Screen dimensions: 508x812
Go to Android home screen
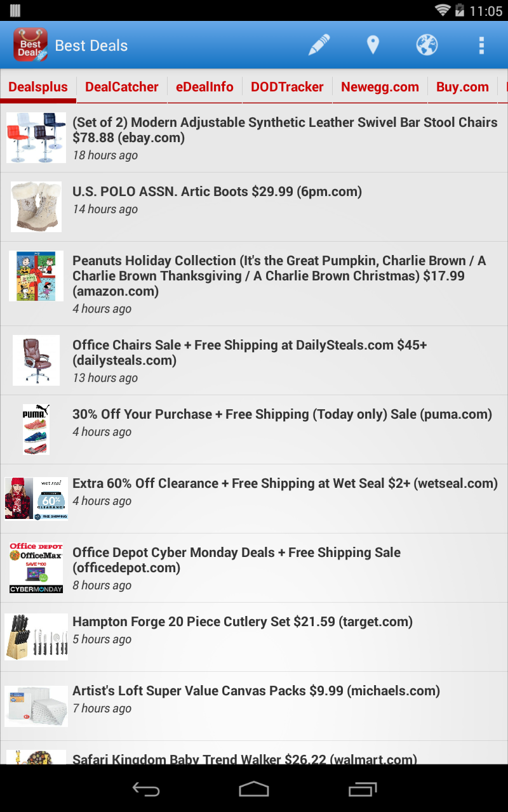click(254, 789)
